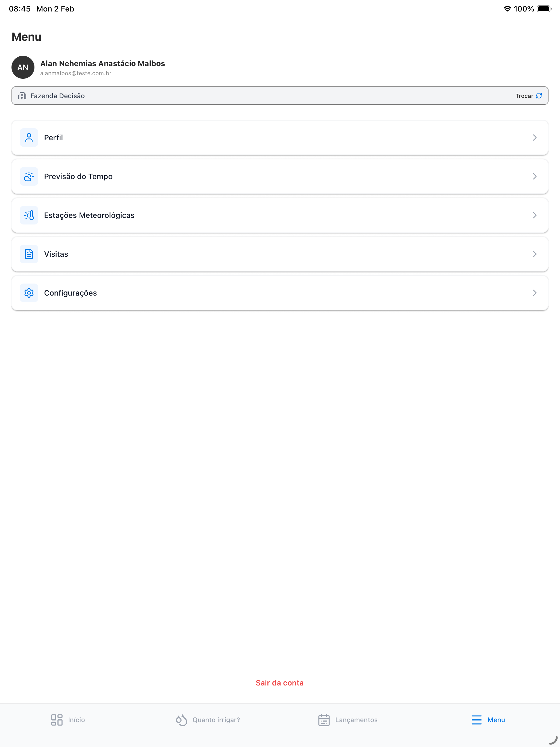Click the Trocar farm switch button

529,96
